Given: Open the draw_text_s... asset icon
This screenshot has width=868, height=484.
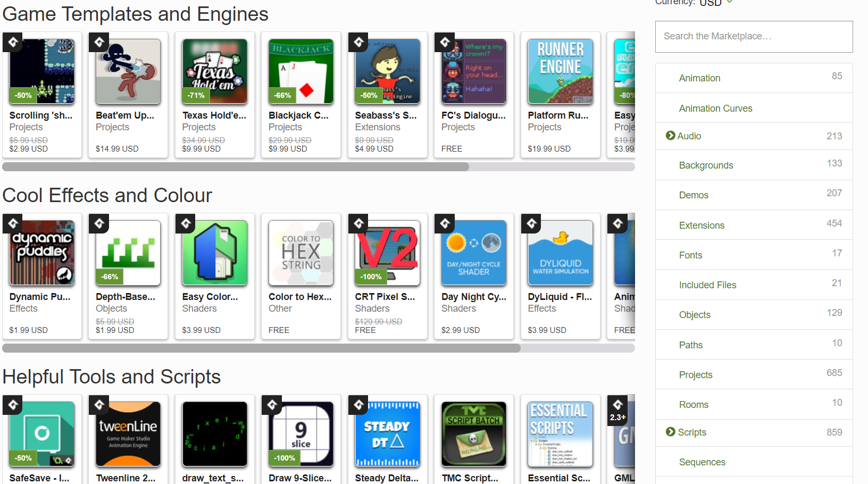Looking at the screenshot, I should point(215,434).
